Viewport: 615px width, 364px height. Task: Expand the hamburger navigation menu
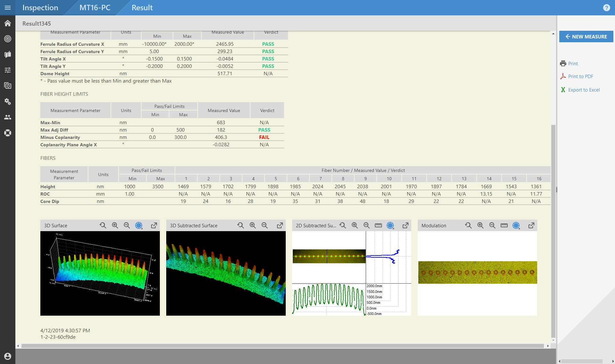point(8,8)
